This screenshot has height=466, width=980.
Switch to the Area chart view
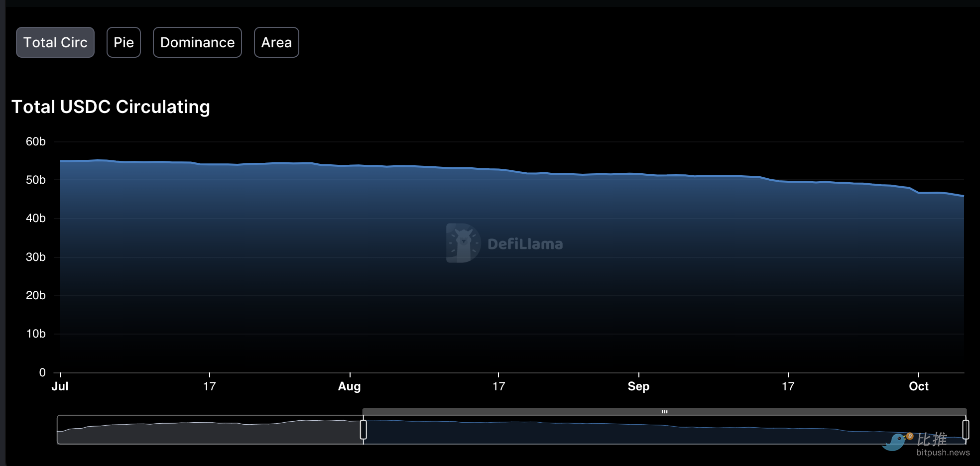point(276,42)
